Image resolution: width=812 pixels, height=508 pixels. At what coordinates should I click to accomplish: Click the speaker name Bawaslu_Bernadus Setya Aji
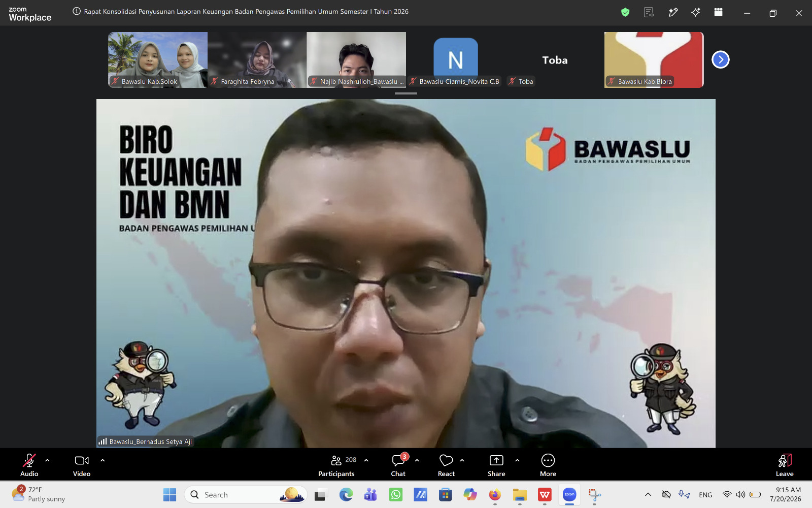[151, 442]
